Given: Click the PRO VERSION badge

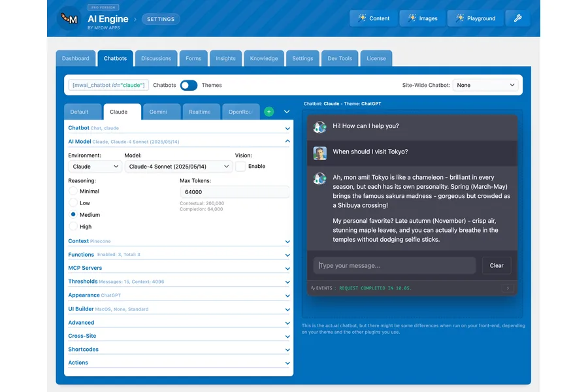Looking at the screenshot, I should point(103,7).
